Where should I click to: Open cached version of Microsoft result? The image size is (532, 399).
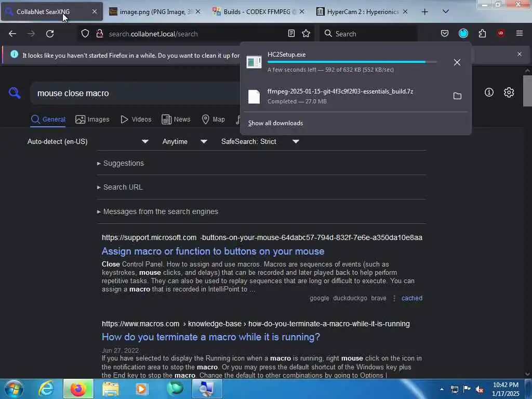pos(412,298)
